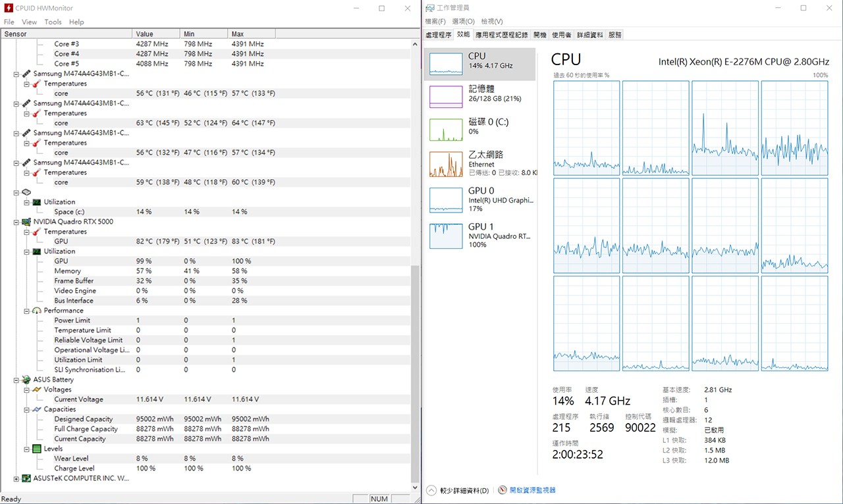
Task: Click the Voltages lightning icon under ASUS Battery
Action: pos(37,390)
